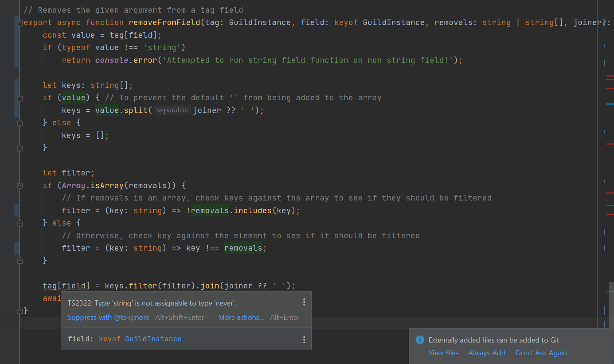Click Don't Ask Again in the notification
The height and width of the screenshot is (364, 614).
coord(541,353)
